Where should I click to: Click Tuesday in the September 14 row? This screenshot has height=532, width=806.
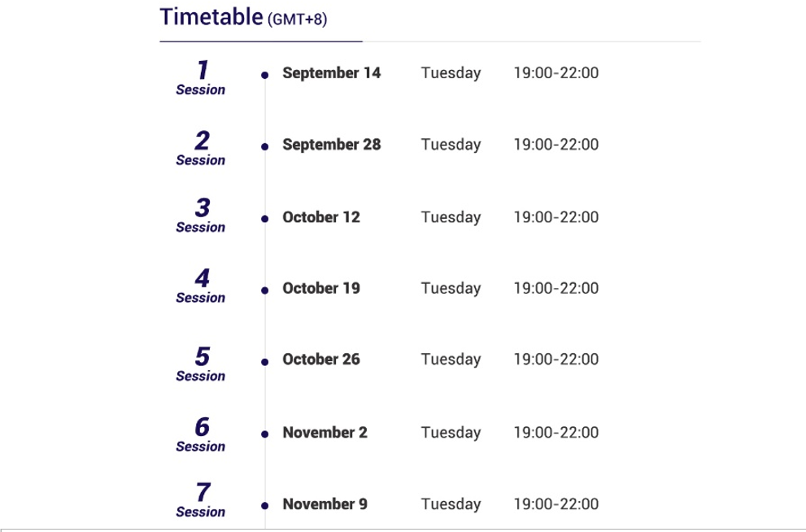(451, 72)
